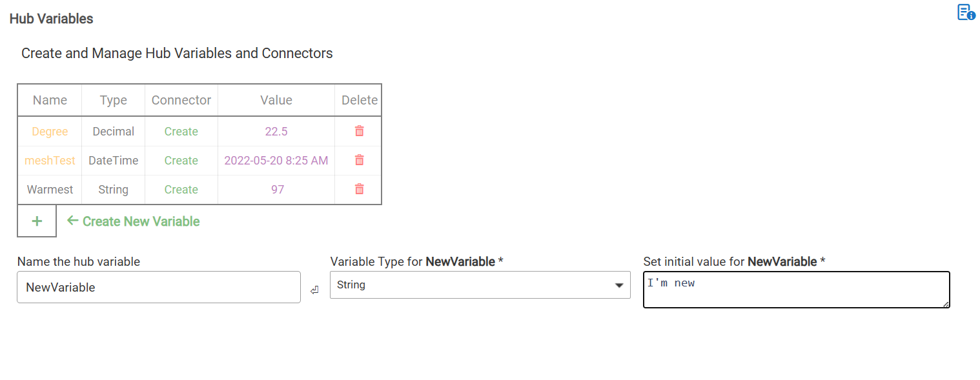Image resolution: width=980 pixels, height=380 pixels.
Task: Create connector for meshTest variable
Action: pos(181,161)
